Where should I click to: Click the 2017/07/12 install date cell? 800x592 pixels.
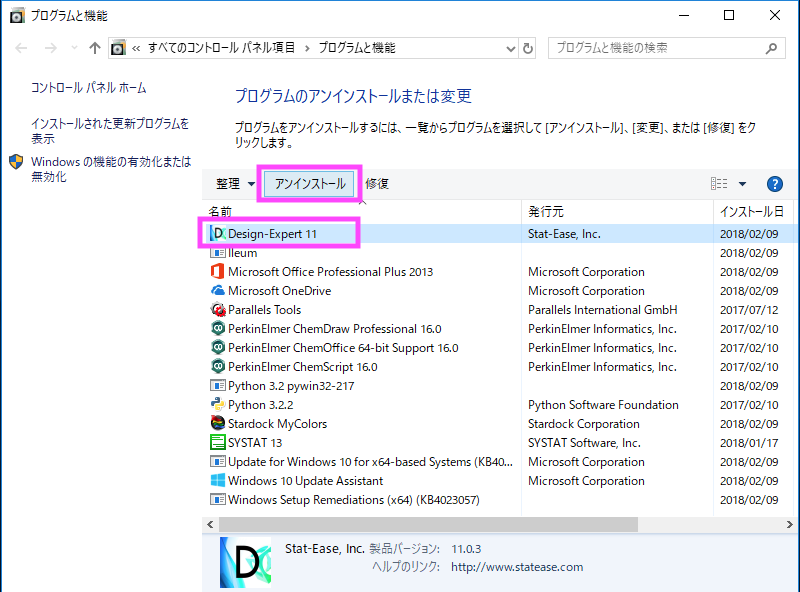749,310
